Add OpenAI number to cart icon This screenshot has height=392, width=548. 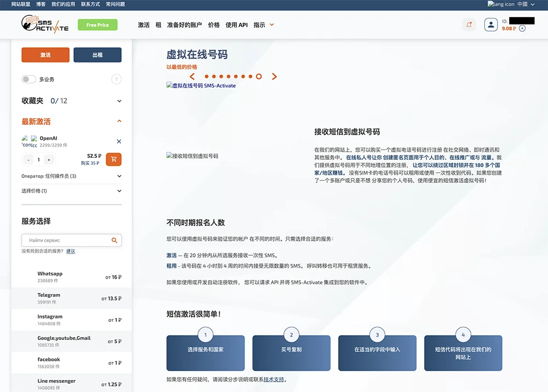click(x=113, y=159)
